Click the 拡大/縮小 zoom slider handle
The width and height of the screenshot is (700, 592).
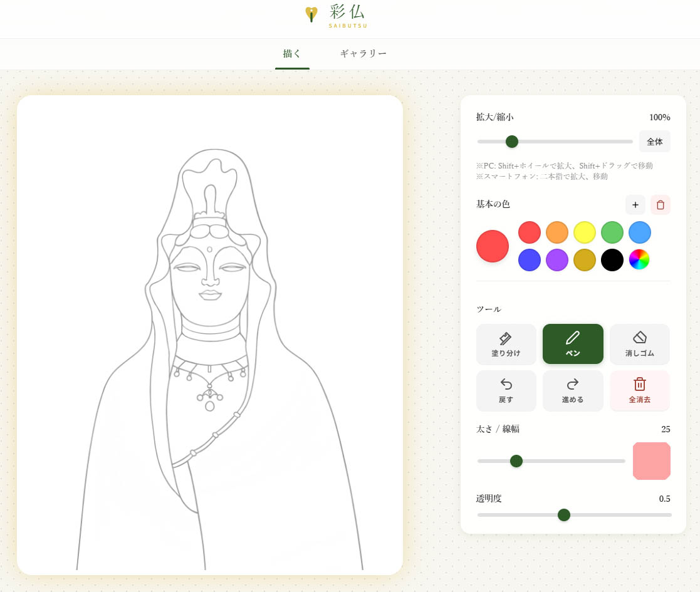(x=512, y=142)
